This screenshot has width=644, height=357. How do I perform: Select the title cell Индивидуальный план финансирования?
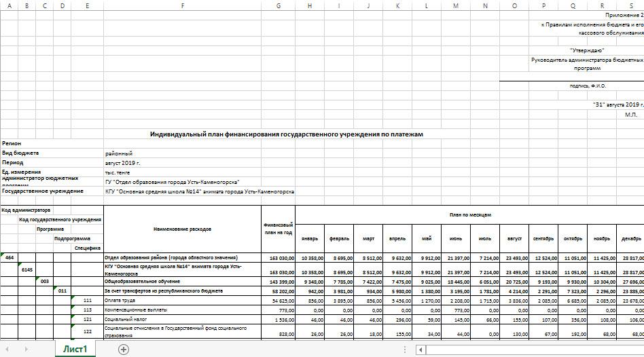(286, 134)
